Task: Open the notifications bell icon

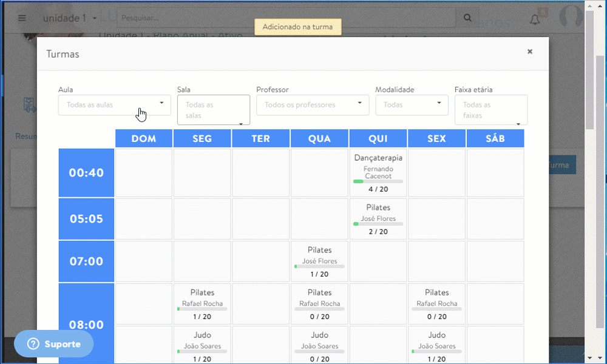Action: [x=535, y=19]
